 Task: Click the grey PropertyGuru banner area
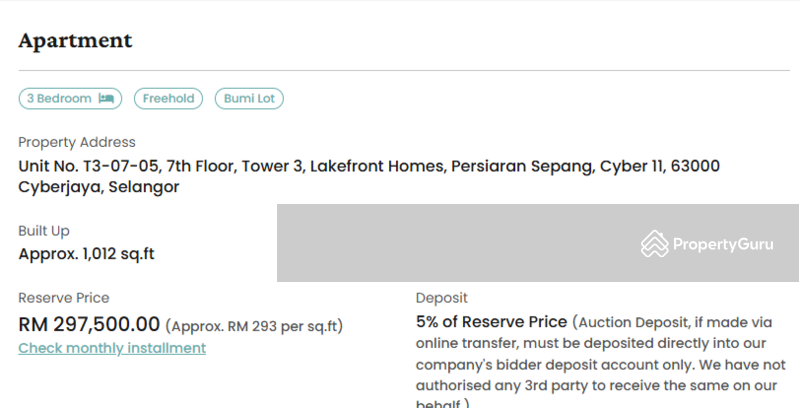click(x=538, y=243)
